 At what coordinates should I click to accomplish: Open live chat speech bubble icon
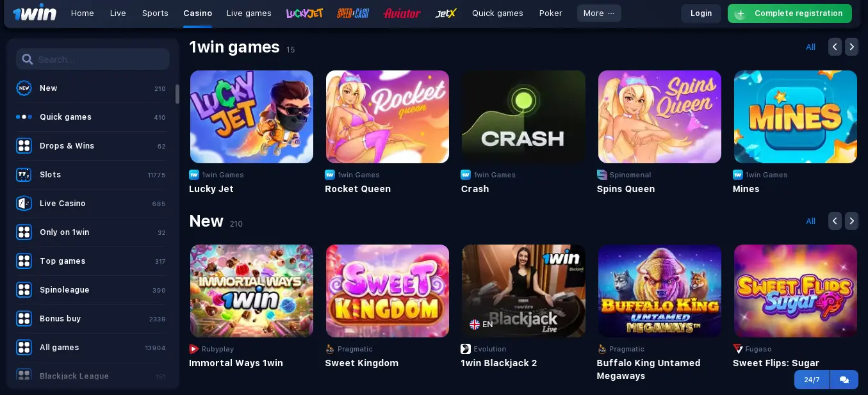(844, 380)
